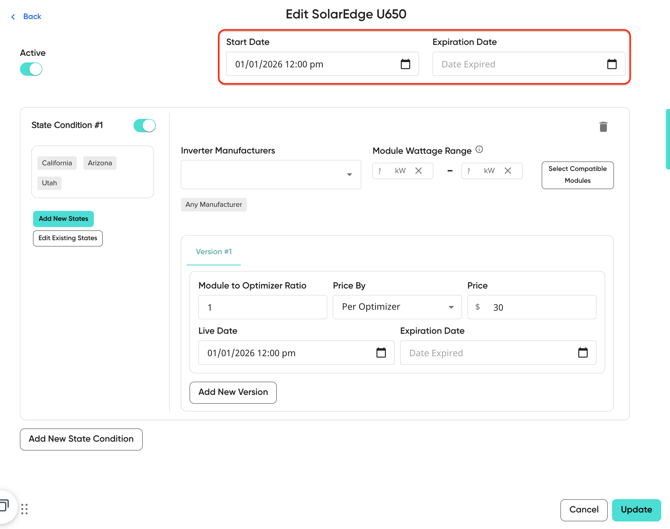Open info icon beside Module Wattage Range

479,150
